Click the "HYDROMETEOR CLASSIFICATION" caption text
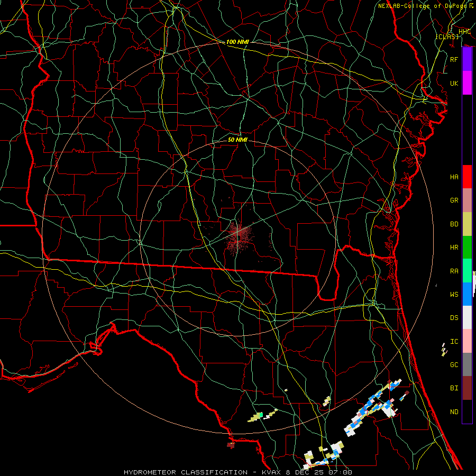The image size is (476, 476). 186,472
